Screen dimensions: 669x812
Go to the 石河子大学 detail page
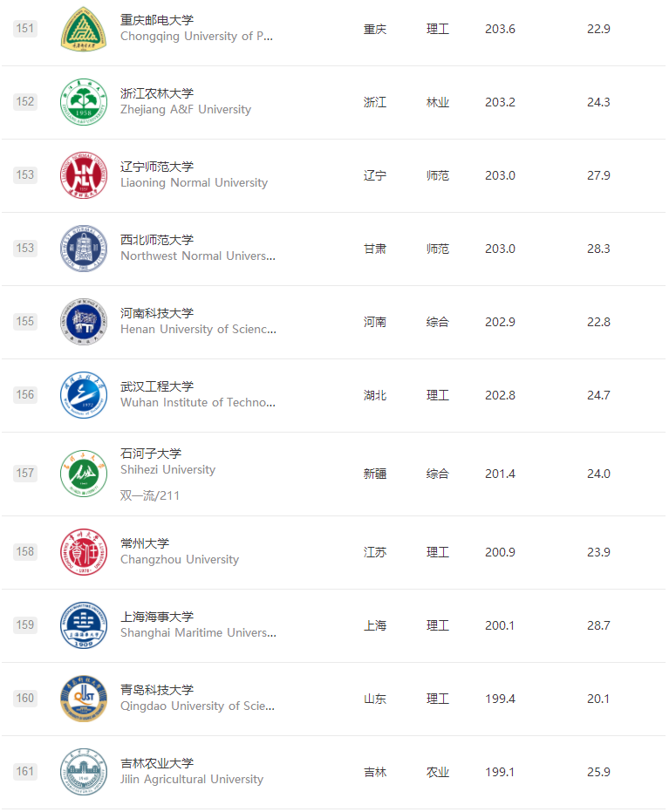click(x=151, y=454)
